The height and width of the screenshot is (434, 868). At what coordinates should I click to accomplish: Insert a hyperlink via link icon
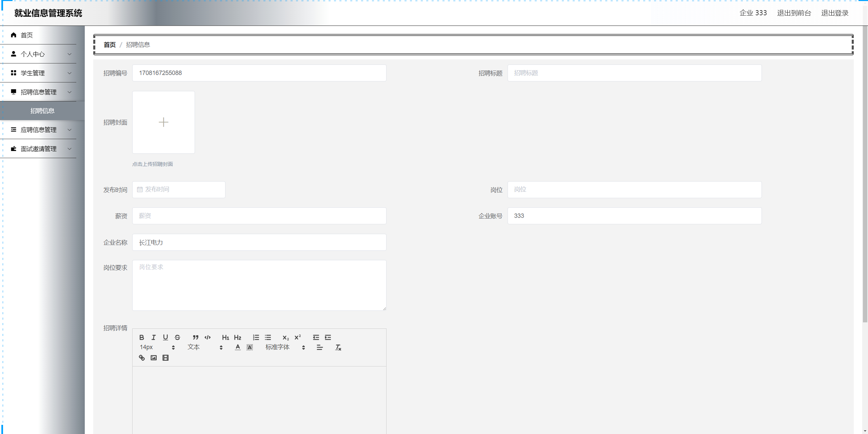(x=142, y=358)
